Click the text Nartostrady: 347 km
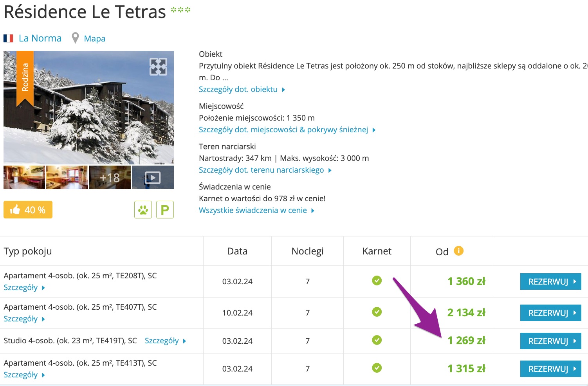 (x=235, y=158)
